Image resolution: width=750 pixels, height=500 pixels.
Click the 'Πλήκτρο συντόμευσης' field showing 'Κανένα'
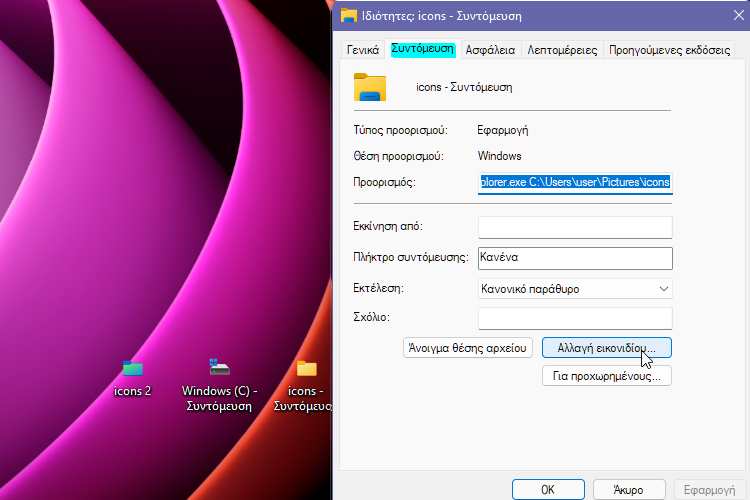click(575, 258)
